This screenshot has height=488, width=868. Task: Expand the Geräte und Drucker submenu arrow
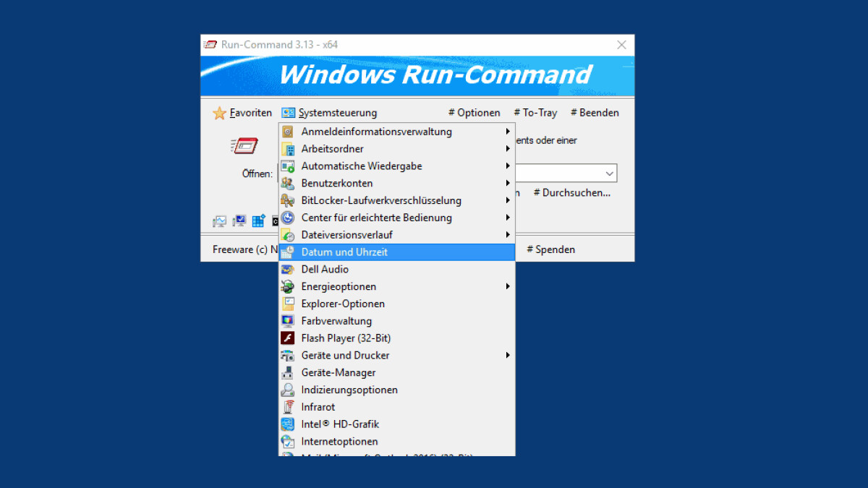pos(508,356)
